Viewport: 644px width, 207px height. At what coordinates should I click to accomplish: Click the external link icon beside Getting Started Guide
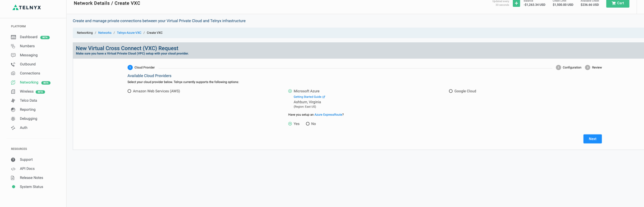(x=324, y=97)
